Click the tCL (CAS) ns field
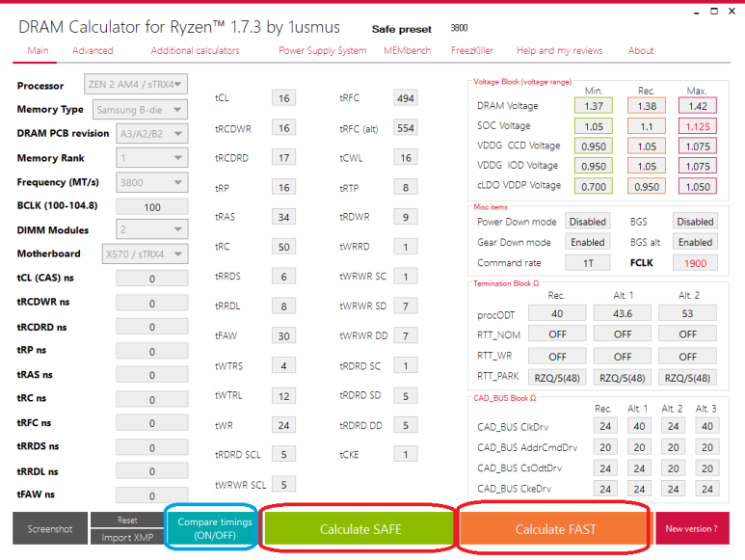 click(152, 279)
